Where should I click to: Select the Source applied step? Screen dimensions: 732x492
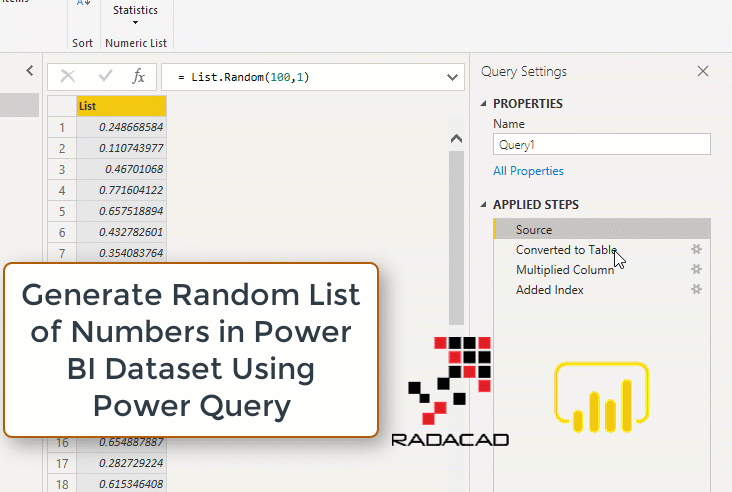[x=602, y=229]
